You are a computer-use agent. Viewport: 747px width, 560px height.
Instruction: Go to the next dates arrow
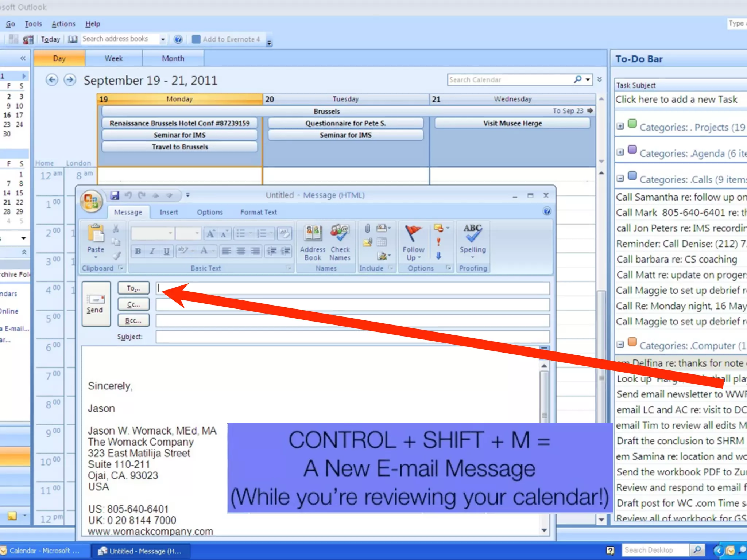tap(70, 80)
